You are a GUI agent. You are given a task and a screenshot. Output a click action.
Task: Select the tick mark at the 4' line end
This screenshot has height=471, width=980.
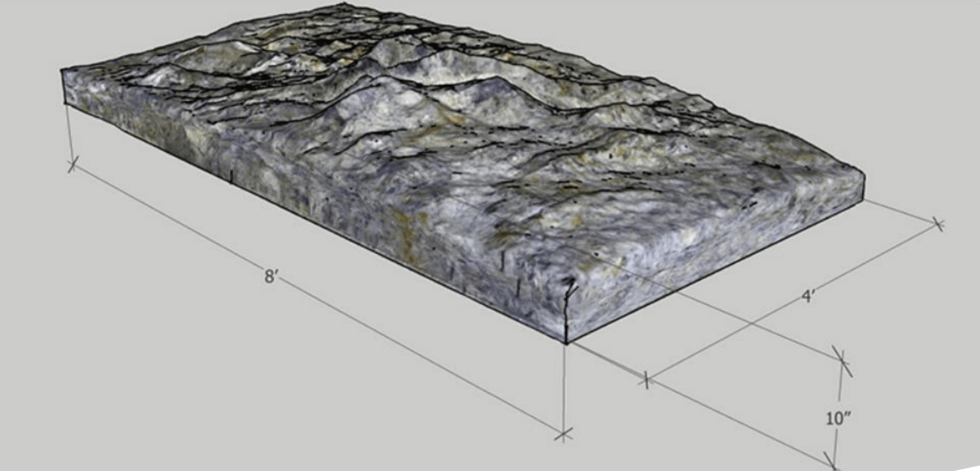point(937,223)
